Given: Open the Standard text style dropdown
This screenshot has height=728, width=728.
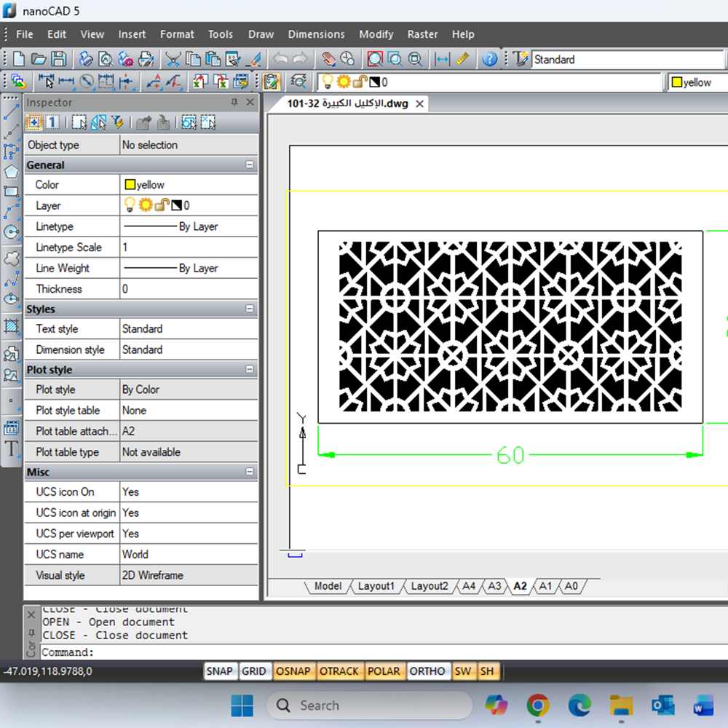Looking at the screenshot, I should (x=626, y=60).
